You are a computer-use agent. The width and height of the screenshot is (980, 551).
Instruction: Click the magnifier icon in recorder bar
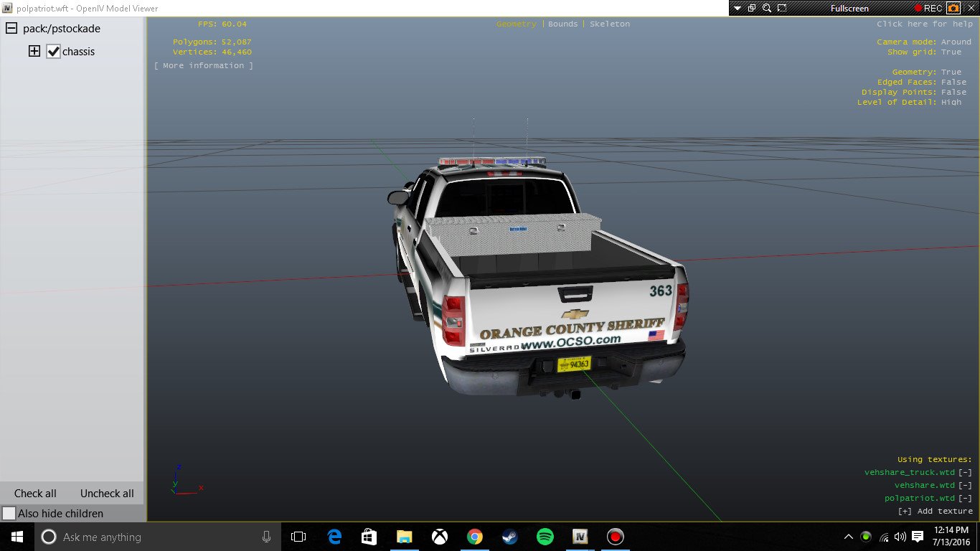pyautogui.click(x=767, y=8)
